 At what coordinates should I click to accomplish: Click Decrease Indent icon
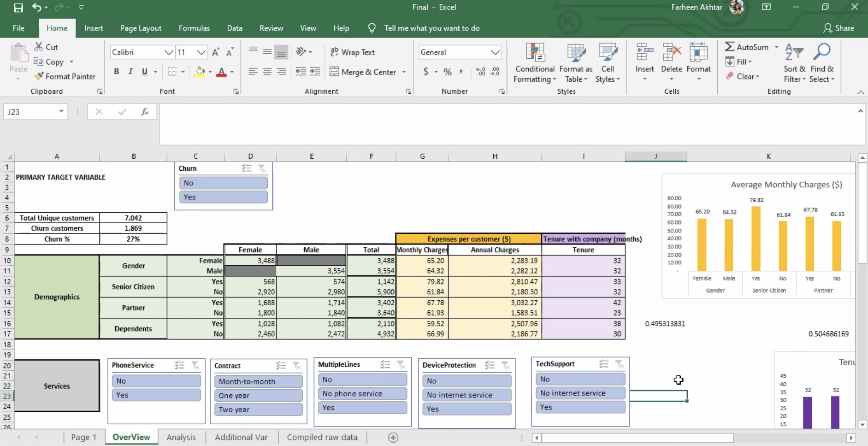tap(301, 72)
